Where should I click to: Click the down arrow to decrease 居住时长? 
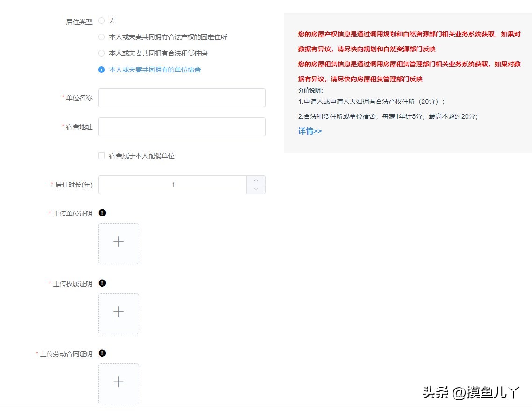[x=256, y=189]
